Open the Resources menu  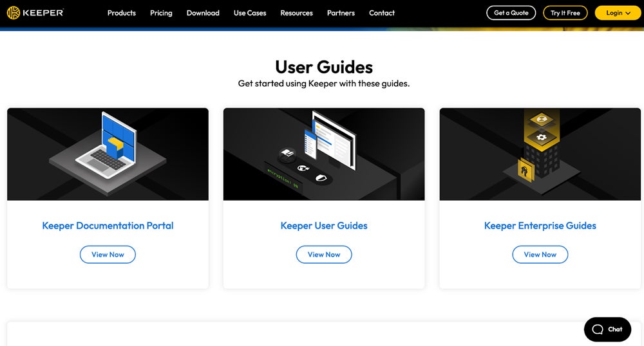297,13
